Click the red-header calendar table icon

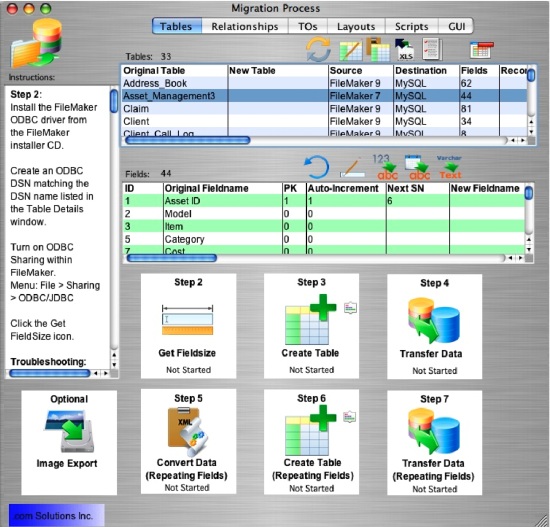pos(482,50)
